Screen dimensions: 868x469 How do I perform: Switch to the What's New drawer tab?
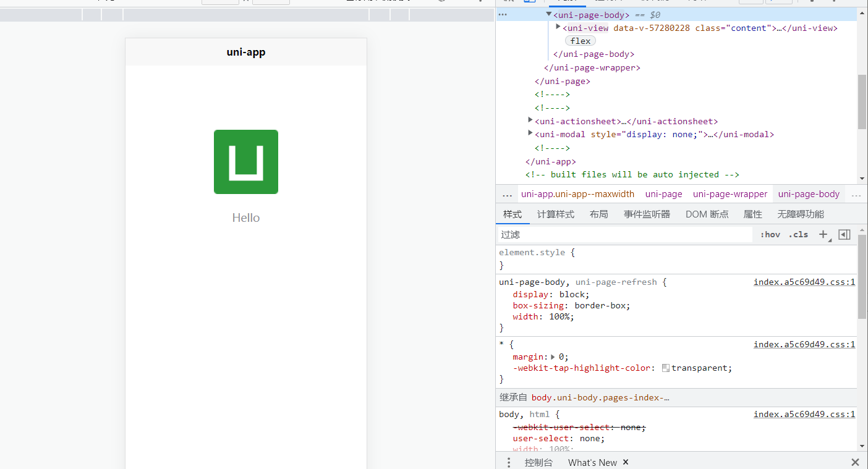pos(592,462)
